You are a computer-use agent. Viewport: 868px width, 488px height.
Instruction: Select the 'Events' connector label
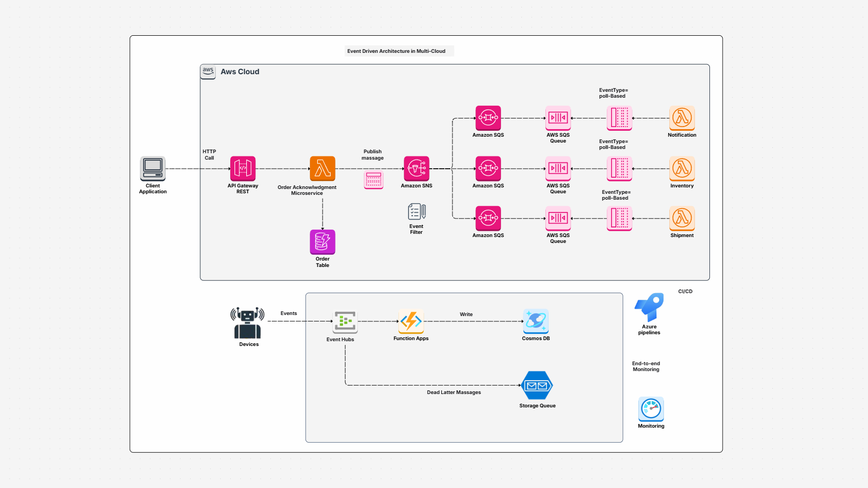tap(289, 313)
